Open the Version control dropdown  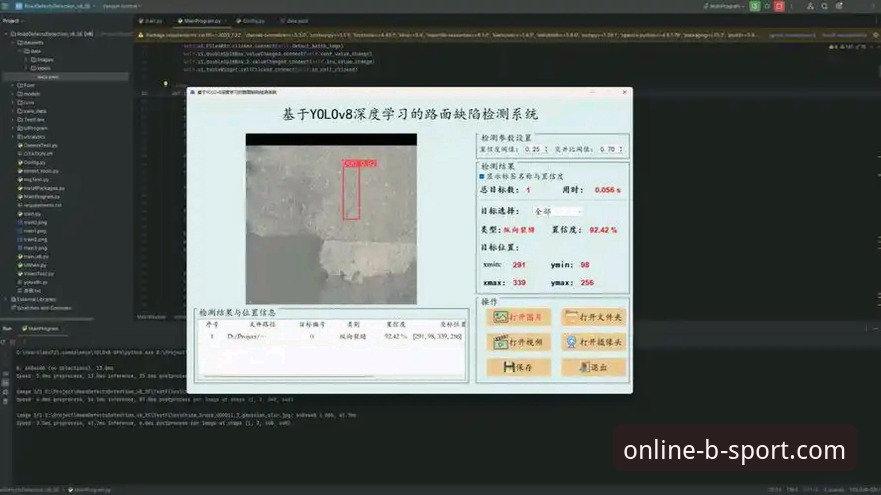122,6
